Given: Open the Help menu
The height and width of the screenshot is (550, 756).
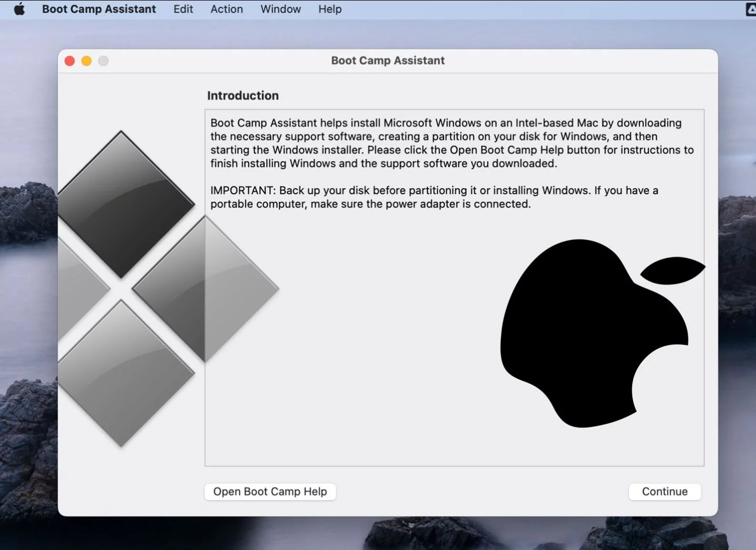Looking at the screenshot, I should coord(330,9).
